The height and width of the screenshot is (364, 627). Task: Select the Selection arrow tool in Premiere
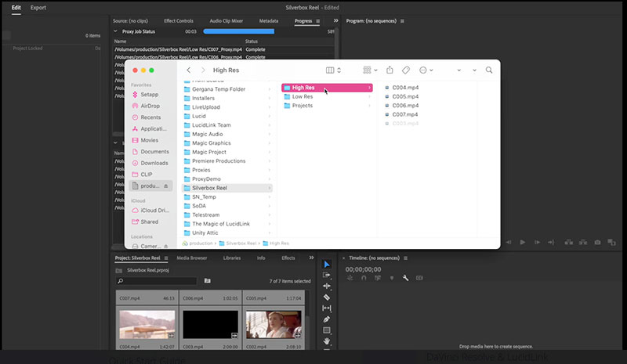click(x=327, y=265)
